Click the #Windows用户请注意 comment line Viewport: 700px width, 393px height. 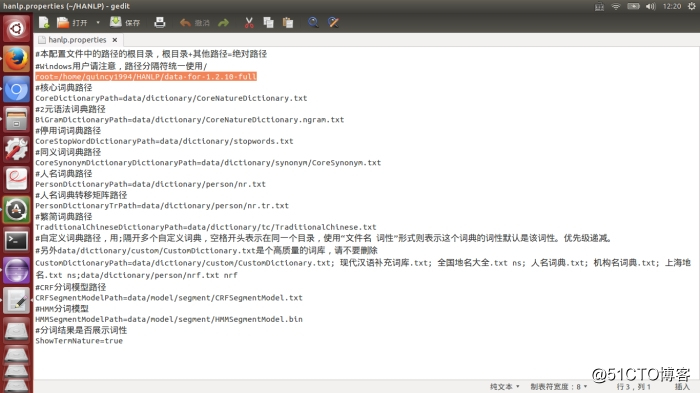pos(121,66)
